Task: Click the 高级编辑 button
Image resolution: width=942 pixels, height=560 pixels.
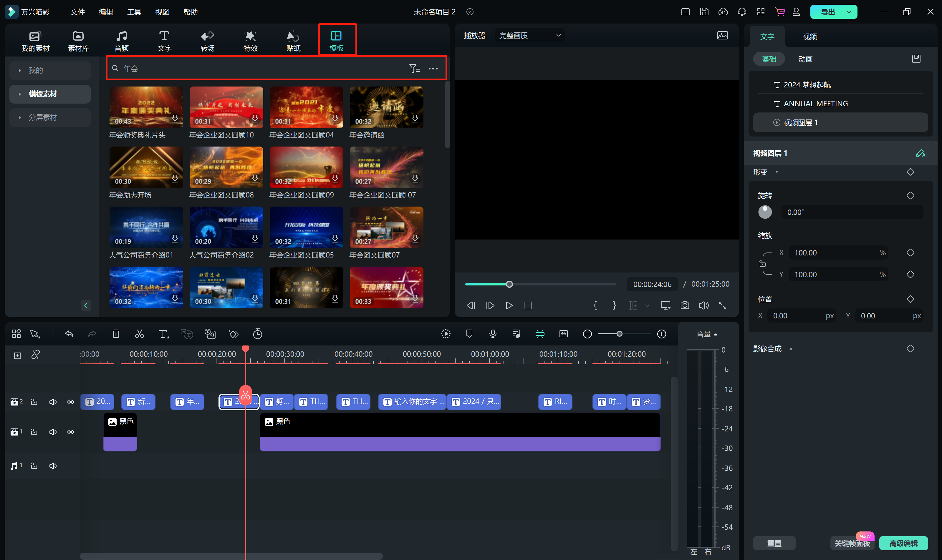Action: [903, 543]
